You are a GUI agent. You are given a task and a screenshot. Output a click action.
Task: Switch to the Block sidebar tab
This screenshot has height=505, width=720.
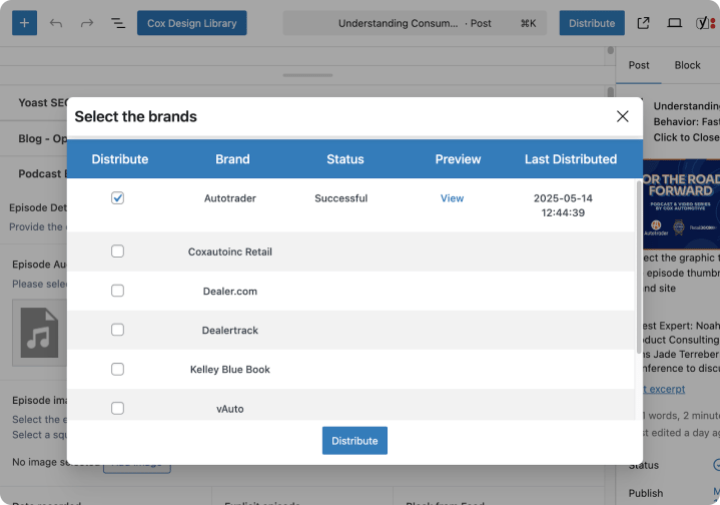click(687, 65)
